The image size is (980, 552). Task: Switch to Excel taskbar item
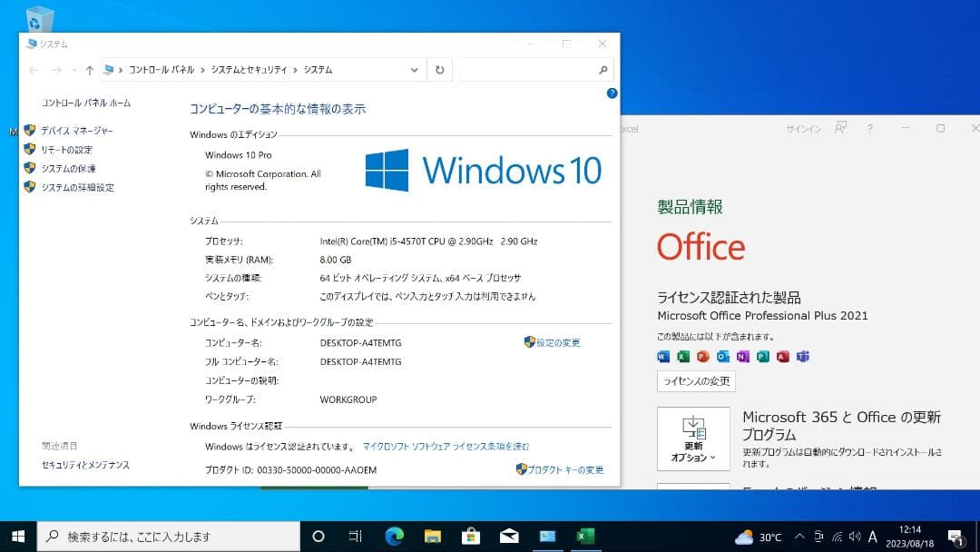pos(585,537)
